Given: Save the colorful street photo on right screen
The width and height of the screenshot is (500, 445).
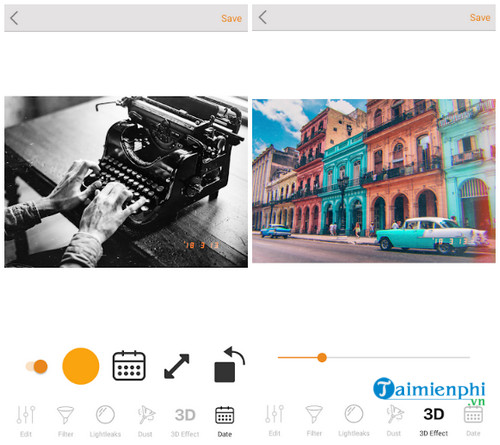Looking at the screenshot, I should pyautogui.click(x=480, y=18).
